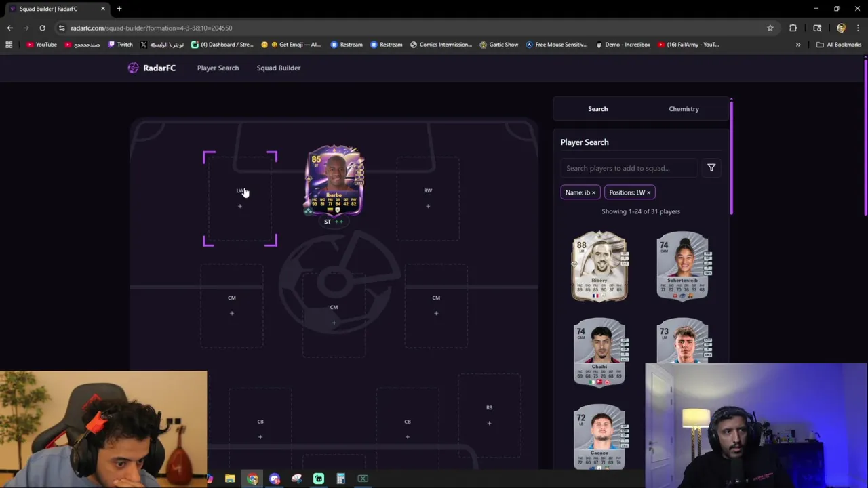This screenshot has width=868, height=488.
Task: Open the Free Mouse Sensitivity bookmark
Action: 557,45
